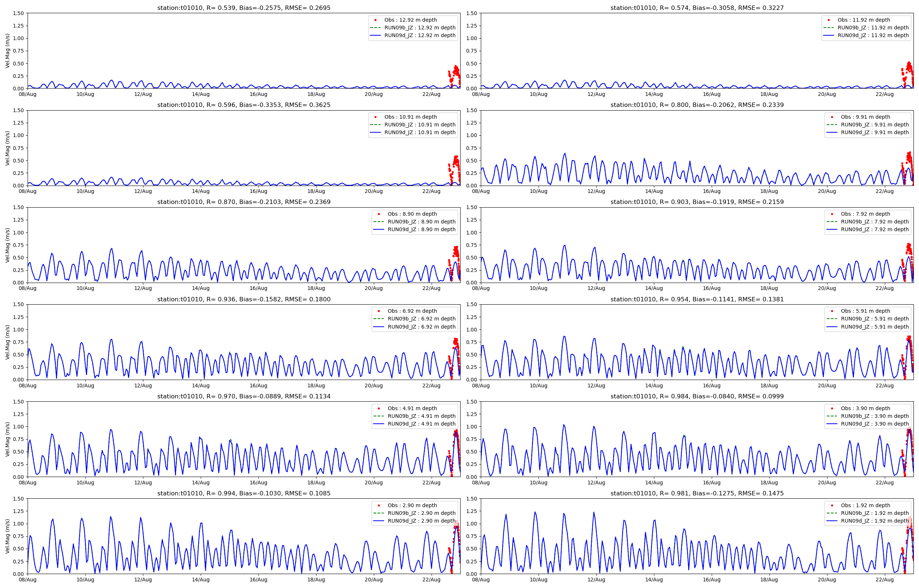Viewport: 919px width, 588px height.
Task: Select legend entry 'RUN09b_JZ : 2.90 m depth'
Action: point(421,513)
